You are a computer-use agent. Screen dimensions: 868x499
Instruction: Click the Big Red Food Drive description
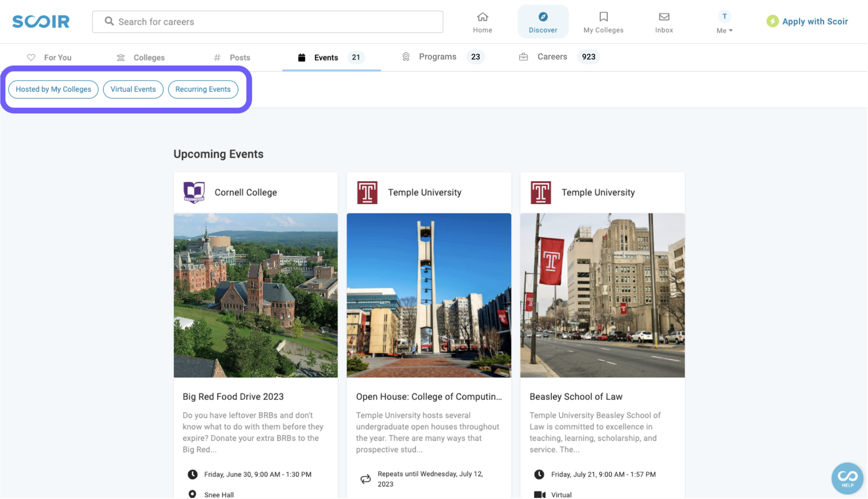click(253, 432)
